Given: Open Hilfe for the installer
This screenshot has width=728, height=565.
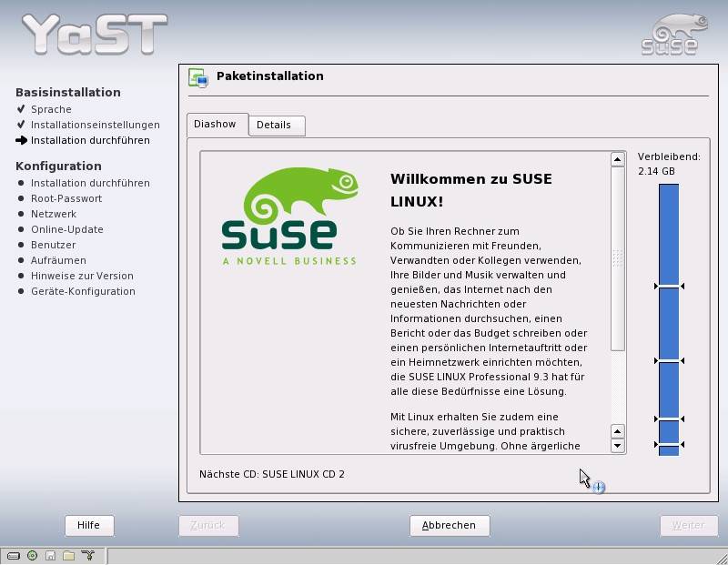Looking at the screenshot, I should pos(89,526).
